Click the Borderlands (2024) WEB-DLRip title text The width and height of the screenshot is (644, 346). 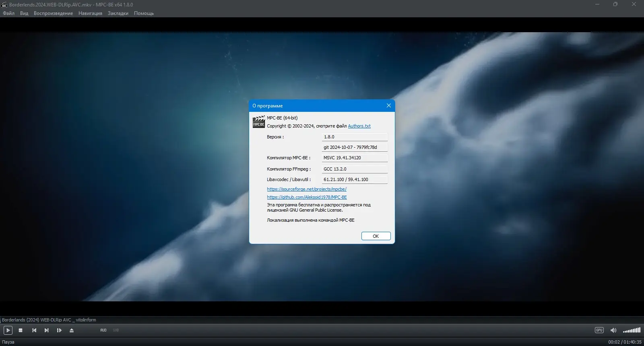(49, 320)
